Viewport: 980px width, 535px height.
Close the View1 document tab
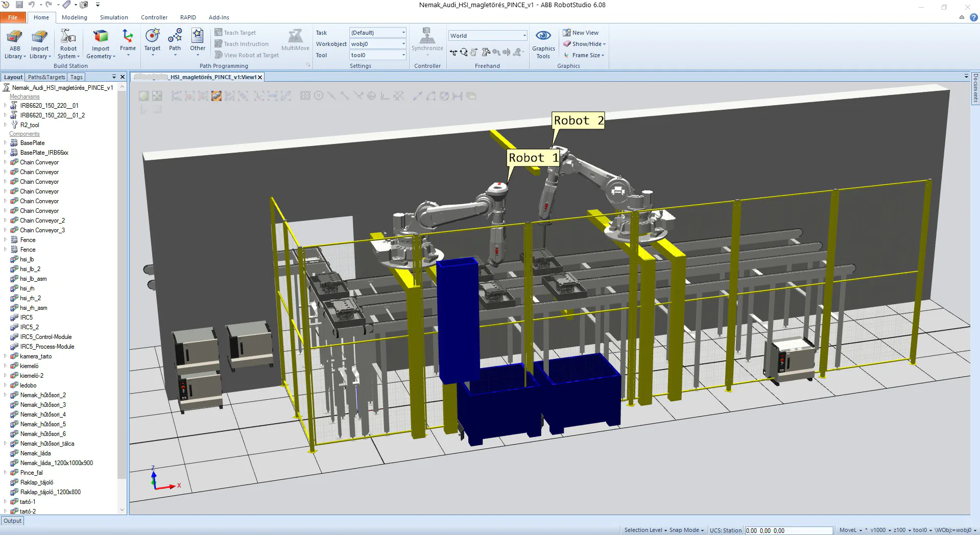260,77
